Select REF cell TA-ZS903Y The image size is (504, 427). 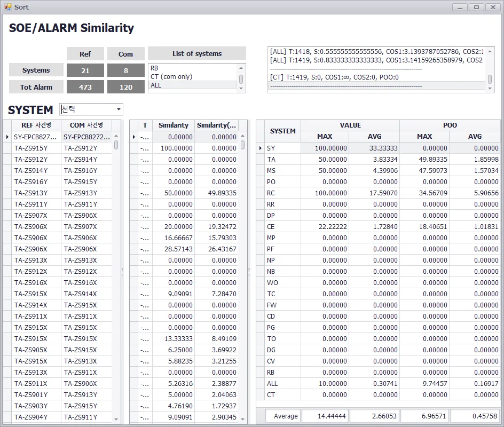click(36, 406)
